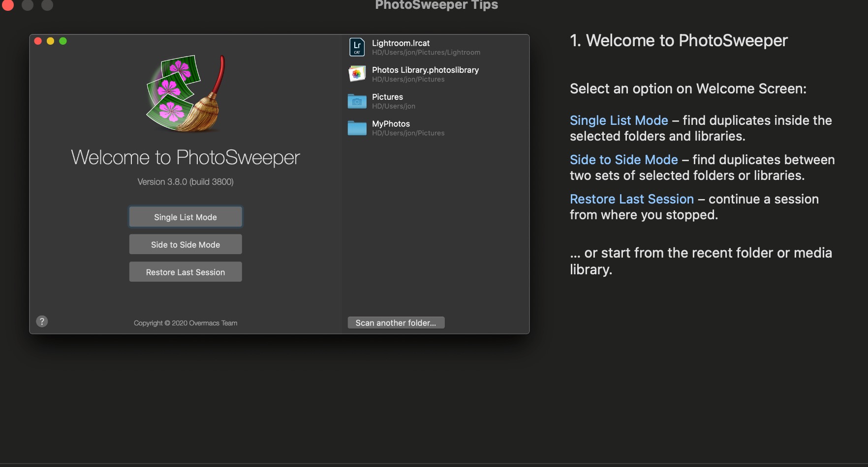The height and width of the screenshot is (467, 868).
Task: Click the Restore Last Session tip link
Action: click(x=632, y=199)
